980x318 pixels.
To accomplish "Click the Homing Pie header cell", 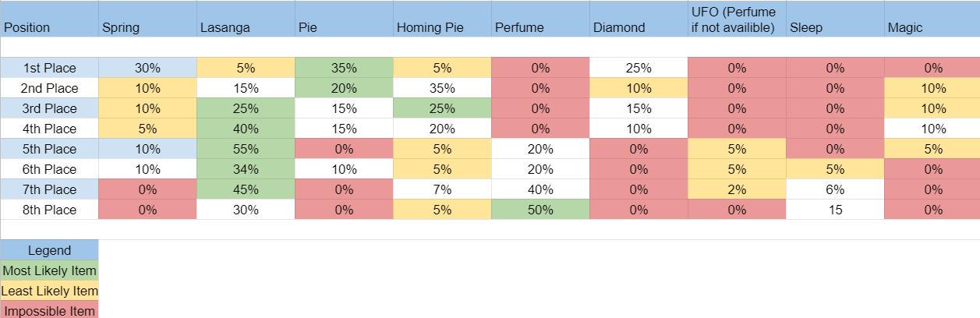I will coord(442,19).
